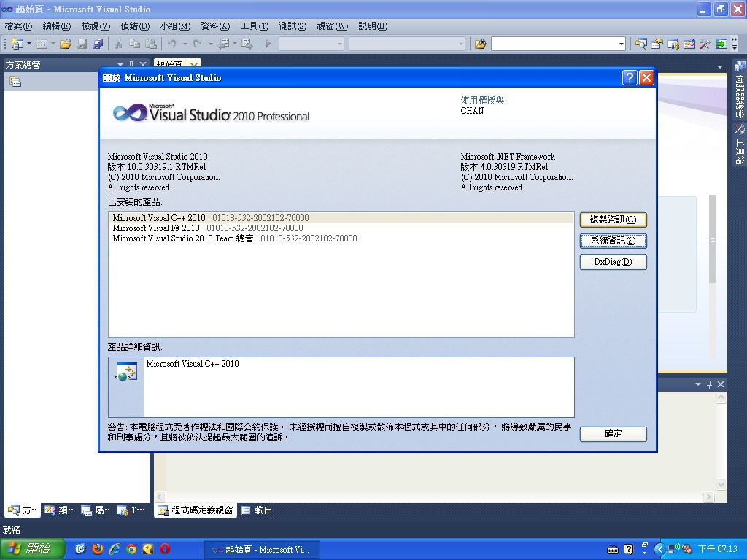Viewport: 747px width, 560px height.
Task: Select the Microsoft Visual C++ 2010 row
Action: click(x=341, y=217)
